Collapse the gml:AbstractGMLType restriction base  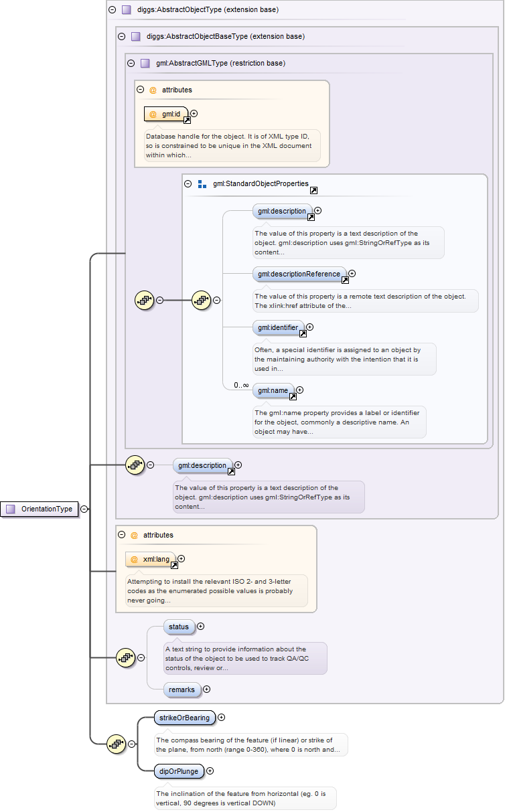pos(131,64)
